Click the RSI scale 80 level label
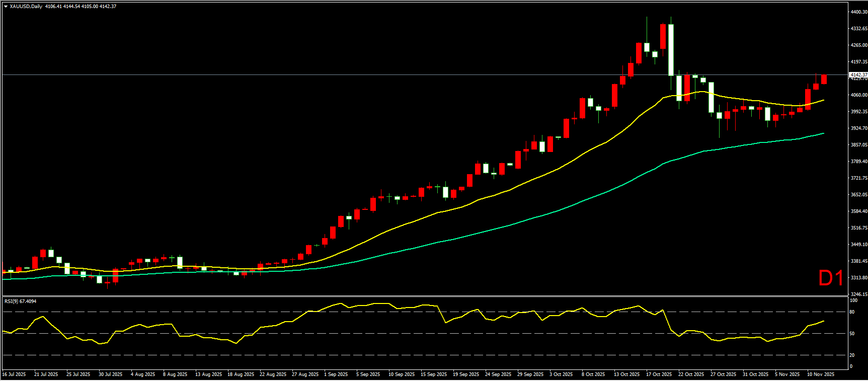The width and height of the screenshot is (868, 381). click(x=852, y=312)
